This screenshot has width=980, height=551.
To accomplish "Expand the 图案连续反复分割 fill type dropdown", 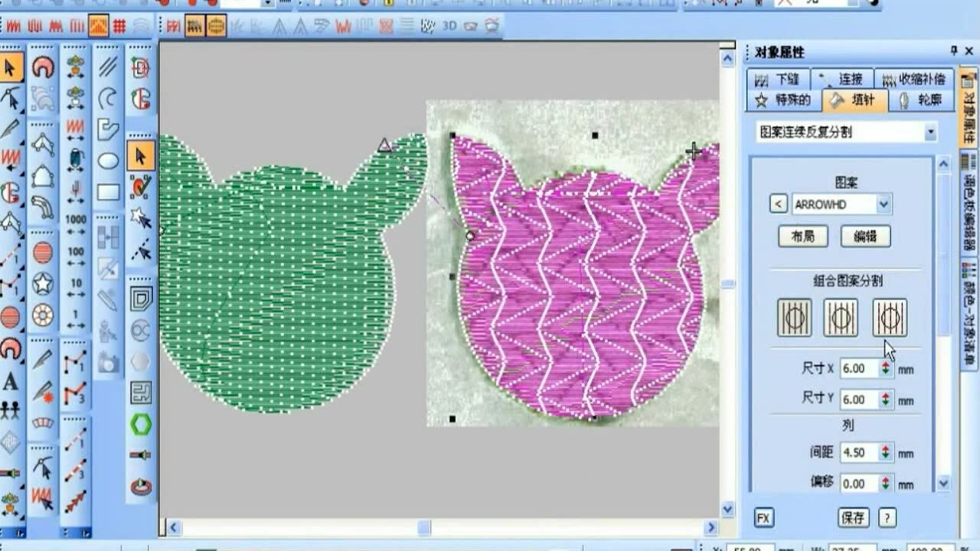I will [x=930, y=132].
